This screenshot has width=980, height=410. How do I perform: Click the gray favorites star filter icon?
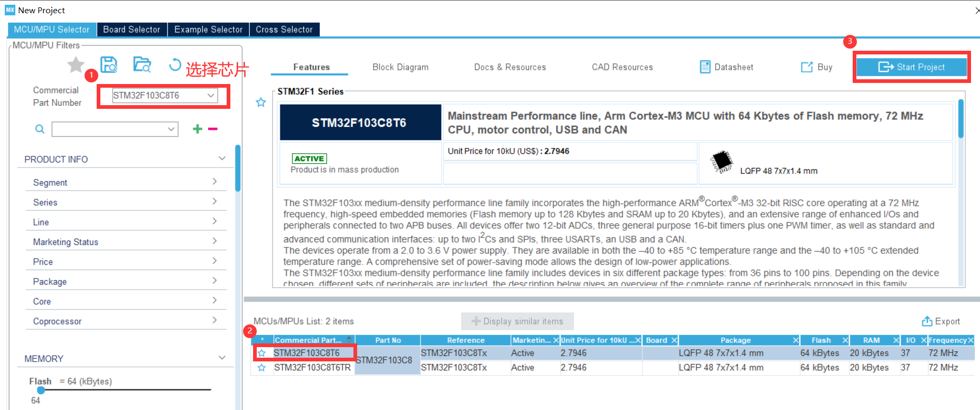(76, 65)
